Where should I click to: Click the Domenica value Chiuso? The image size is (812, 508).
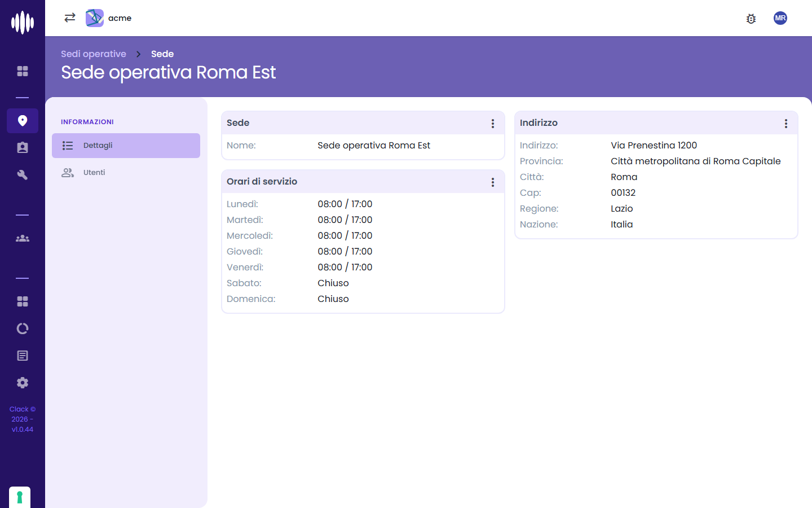[x=333, y=299]
